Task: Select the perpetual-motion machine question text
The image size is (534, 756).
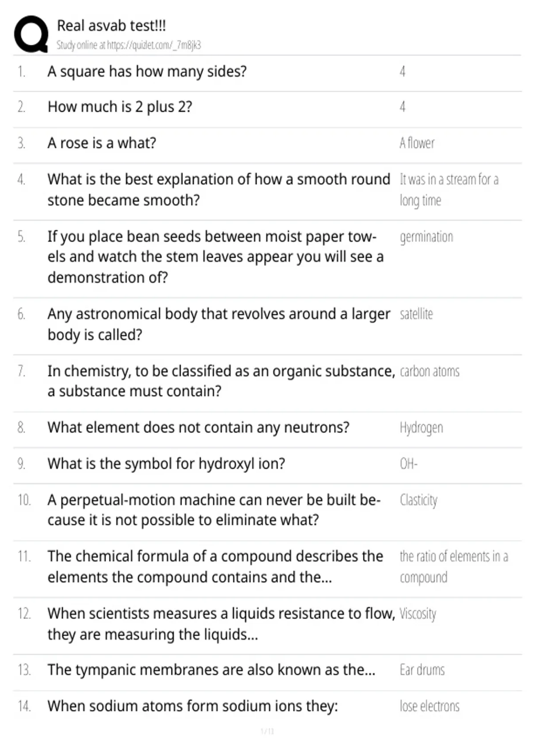Action: [x=214, y=510]
